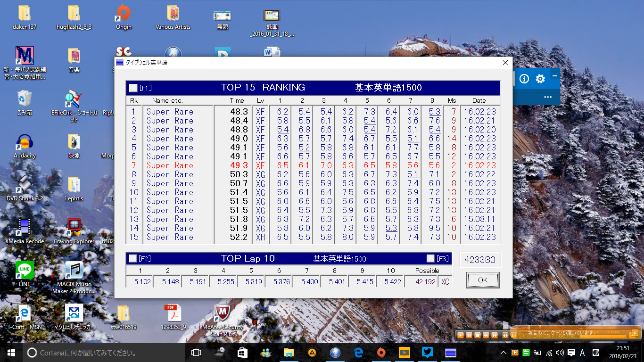Open File Explorer from the taskbar
This screenshot has width=644, height=362.
coord(289,353)
